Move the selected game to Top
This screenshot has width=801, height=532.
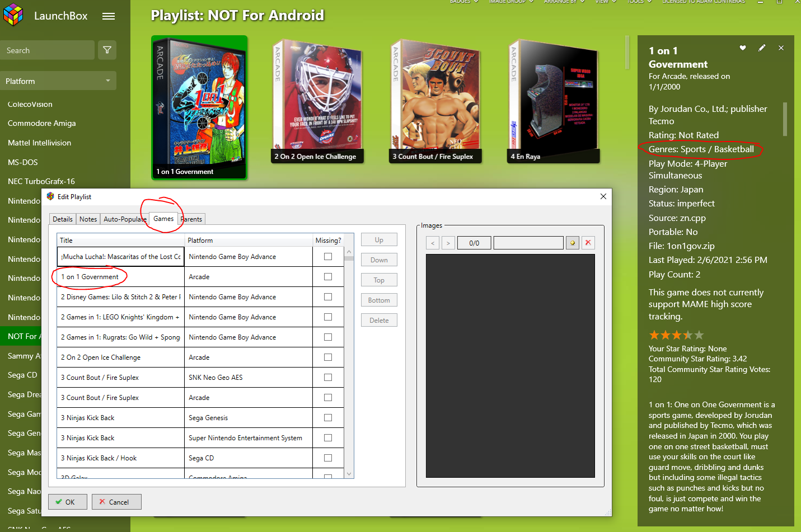tap(379, 280)
